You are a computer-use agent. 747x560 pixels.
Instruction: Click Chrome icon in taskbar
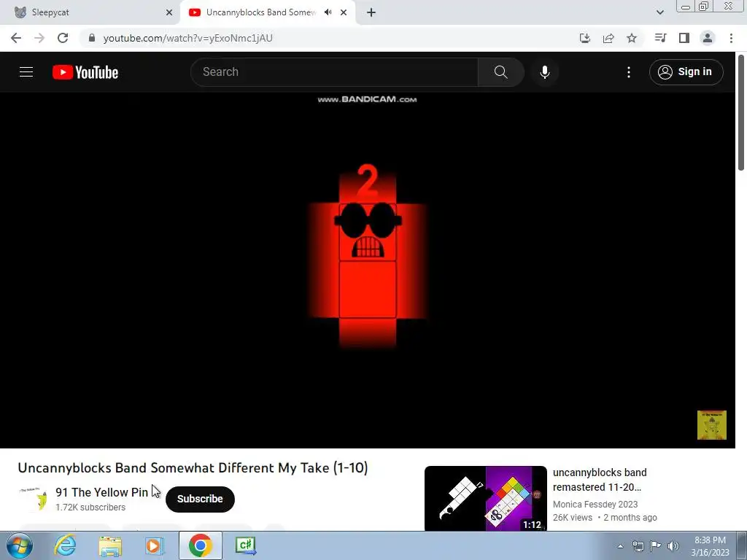(x=200, y=545)
